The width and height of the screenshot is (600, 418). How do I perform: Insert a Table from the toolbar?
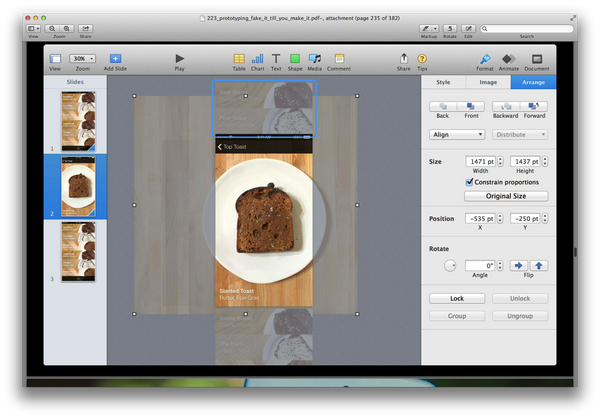(x=239, y=59)
